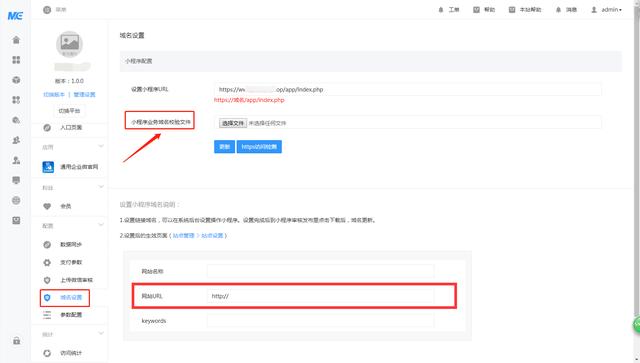Screen dimensions: 640x363
Task: Click the 网站URL input field
Action: [320, 296]
